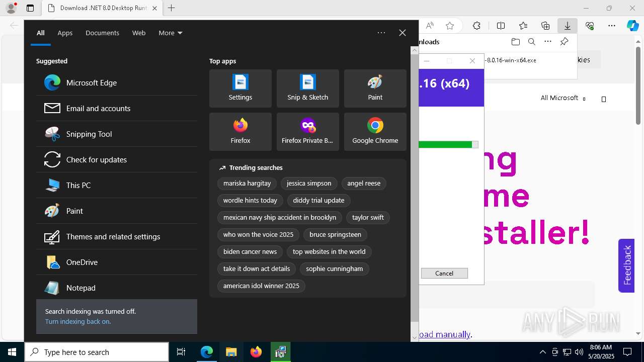Screen dimensions: 644x362
Task: Add page to favorites star
Action: (x=450, y=26)
